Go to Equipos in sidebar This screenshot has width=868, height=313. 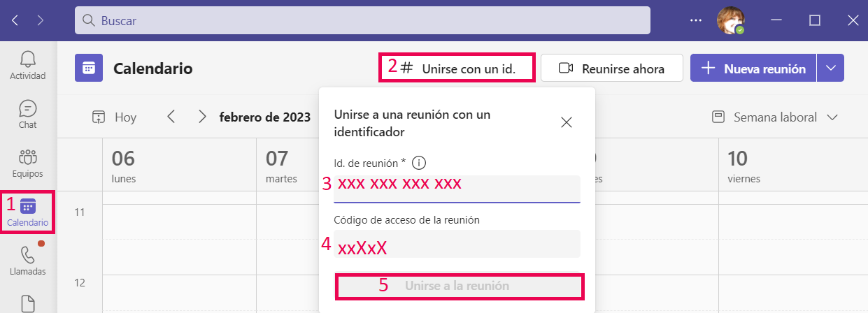pyautogui.click(x=28, y=163)
